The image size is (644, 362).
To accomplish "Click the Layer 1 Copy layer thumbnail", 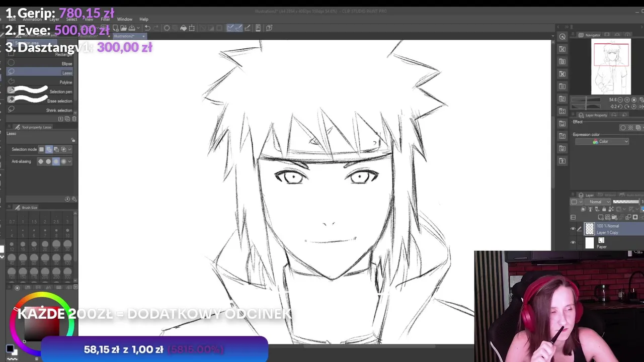I will (x=589, y=229).
